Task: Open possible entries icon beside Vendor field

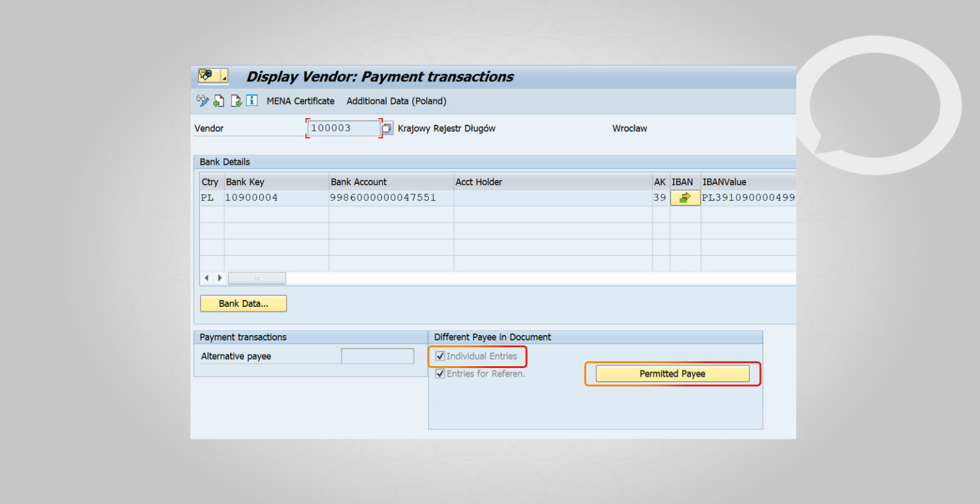Action: coord(387,128)
